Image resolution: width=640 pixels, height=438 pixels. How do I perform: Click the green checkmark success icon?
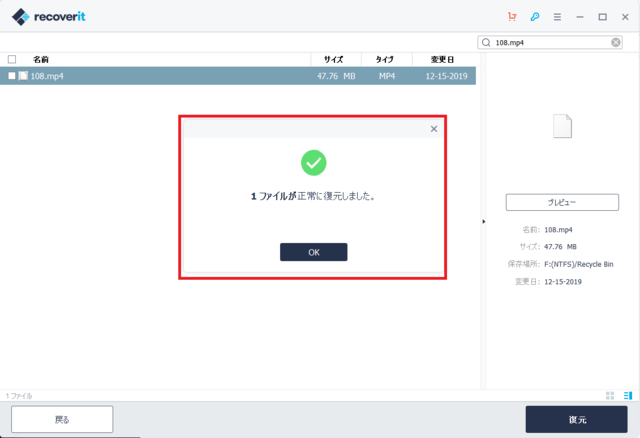[x=313, y=163]
